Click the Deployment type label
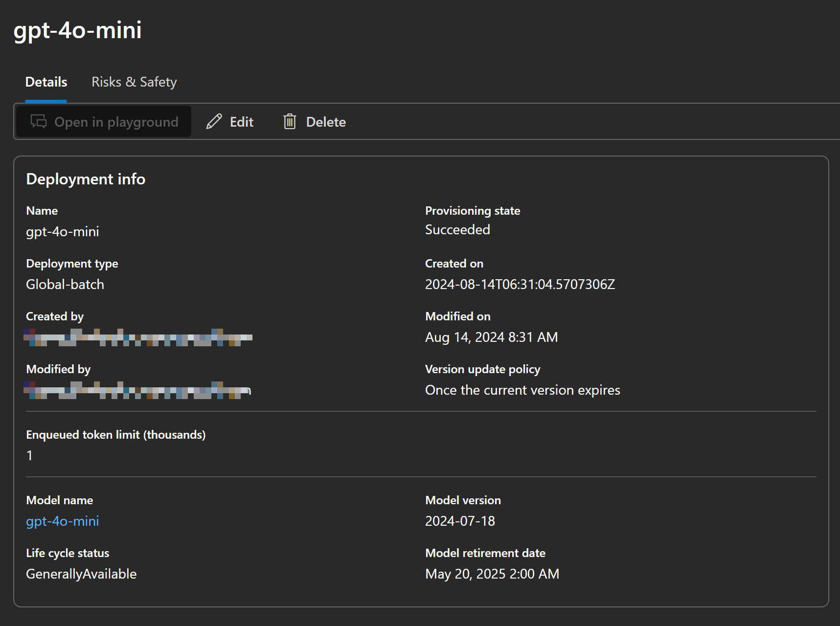 (72, 264)
